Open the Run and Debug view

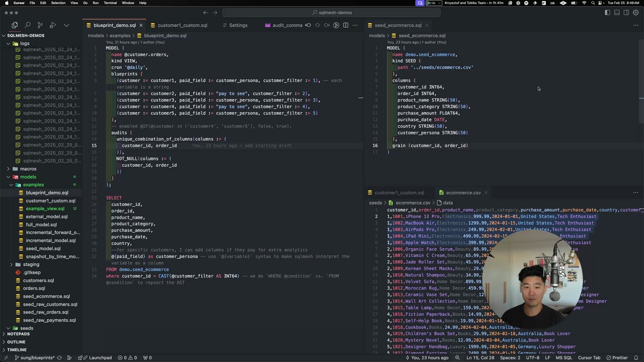(x=53, y=25)
